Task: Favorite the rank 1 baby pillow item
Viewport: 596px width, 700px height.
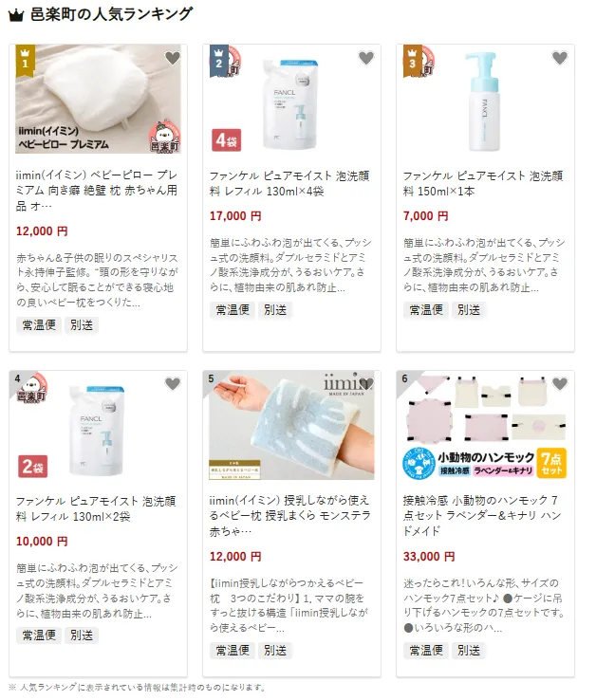Action: coord(173,58)
